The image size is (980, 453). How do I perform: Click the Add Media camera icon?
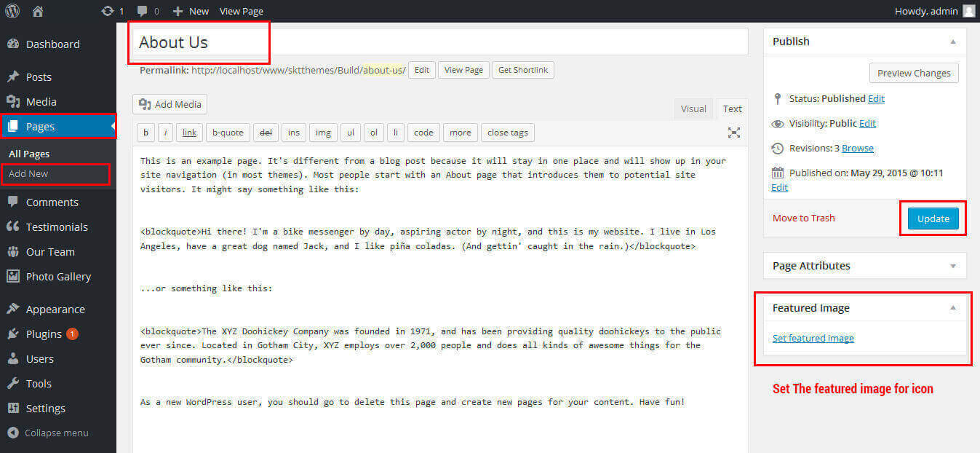click(x=145, y=104)
